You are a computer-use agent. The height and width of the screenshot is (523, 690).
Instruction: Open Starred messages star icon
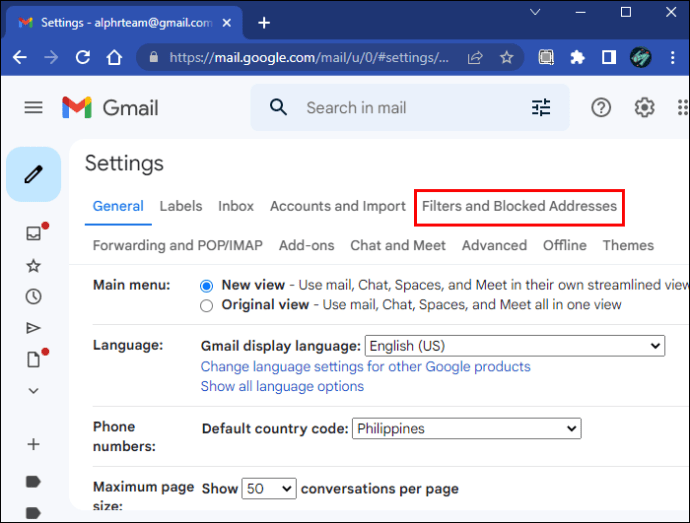[x=33, y=266]
